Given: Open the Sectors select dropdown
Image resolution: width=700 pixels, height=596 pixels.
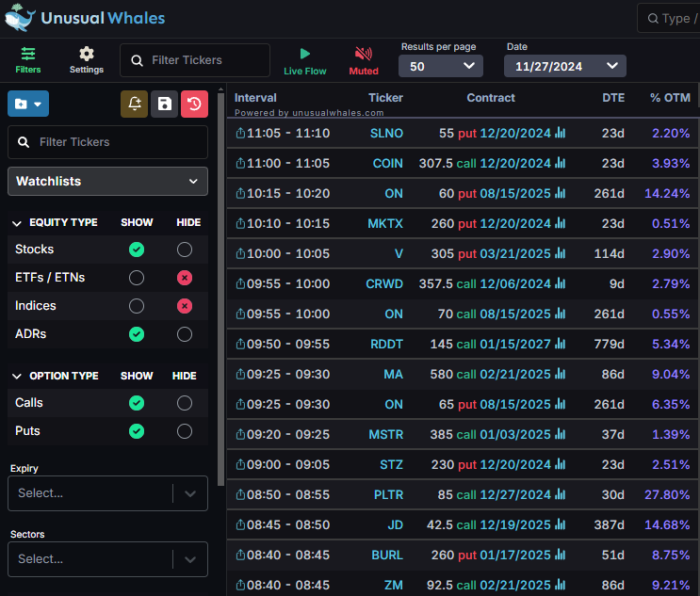Looking at the screenshot, I should coord(107,559).
